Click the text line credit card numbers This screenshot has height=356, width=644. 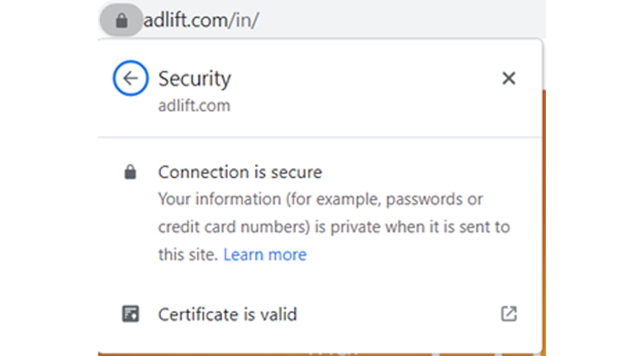[x=234, y=227]
